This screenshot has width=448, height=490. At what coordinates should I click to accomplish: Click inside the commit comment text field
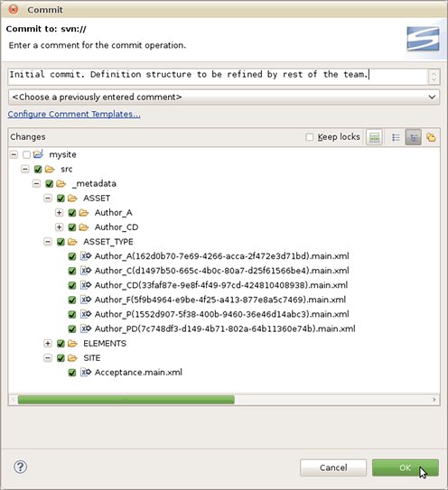tap(218, 76)
